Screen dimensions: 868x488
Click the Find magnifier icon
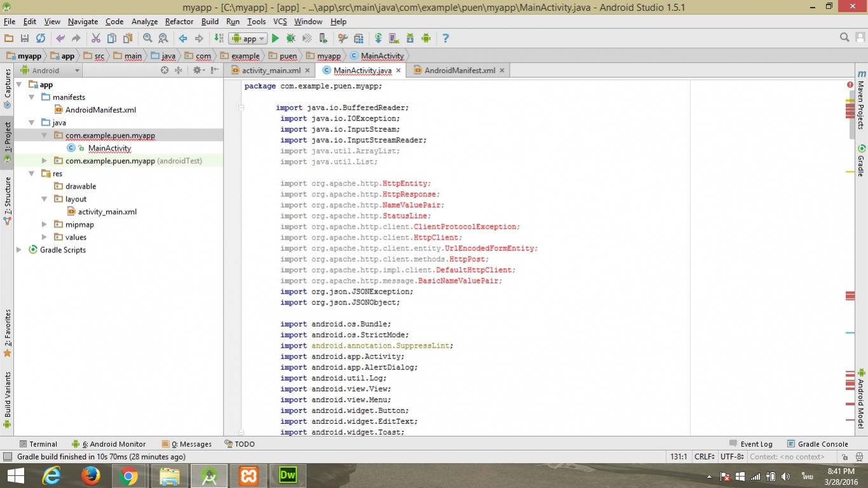point(147,39)
